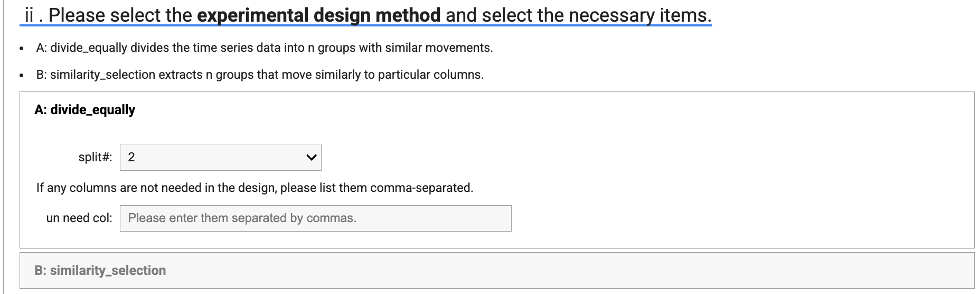980x294 pixels.
Task: Click the A: divide_equally description bullet text
Action: click(264, 48)
